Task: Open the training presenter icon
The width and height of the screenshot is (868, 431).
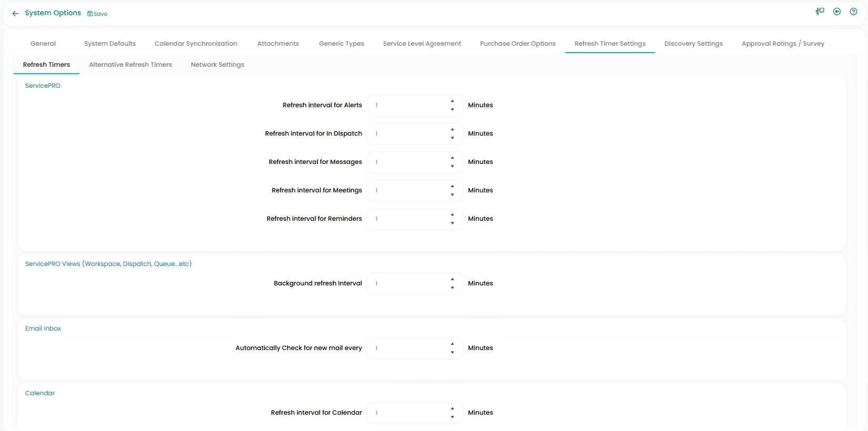Action: point(820,12)
